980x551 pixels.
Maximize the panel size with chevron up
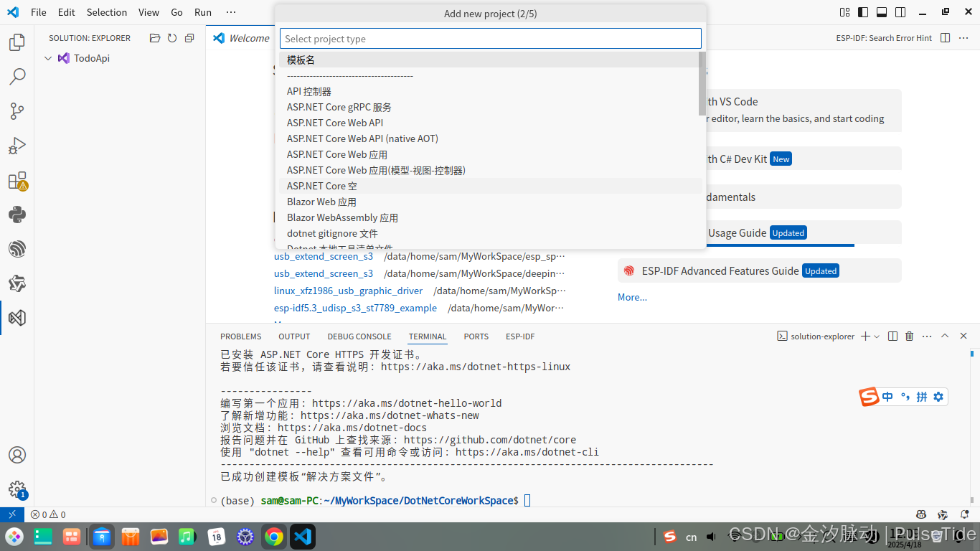tap(945, 336)
